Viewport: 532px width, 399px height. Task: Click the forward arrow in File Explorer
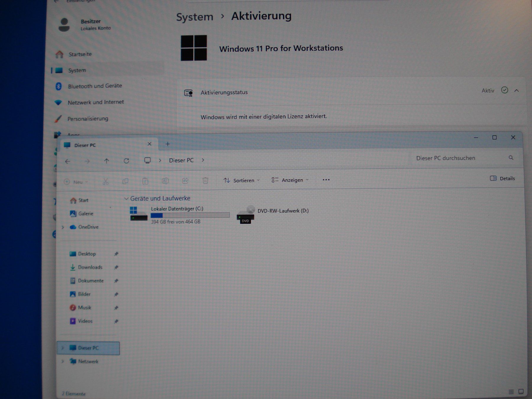tap(87, 161)
